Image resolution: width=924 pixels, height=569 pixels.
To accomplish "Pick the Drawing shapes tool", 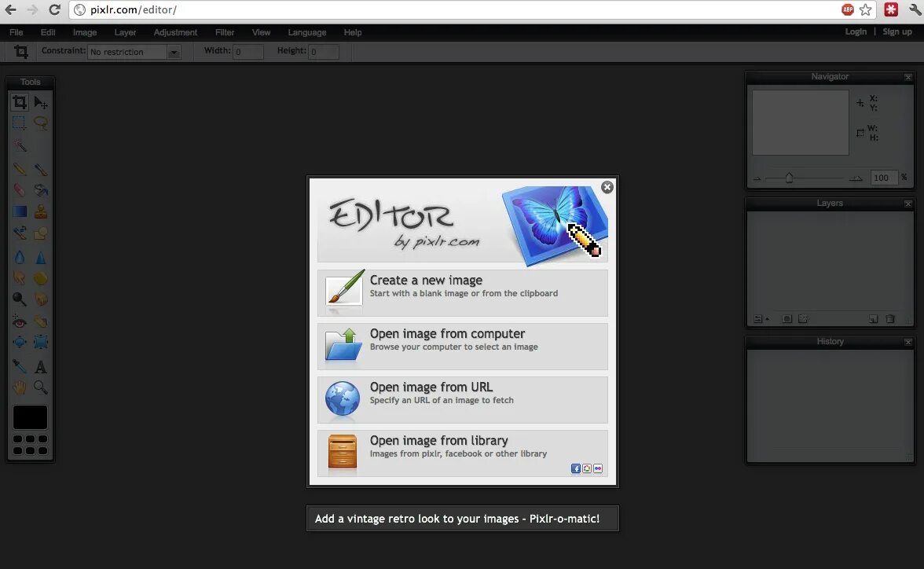I will (x=41, y=233).
